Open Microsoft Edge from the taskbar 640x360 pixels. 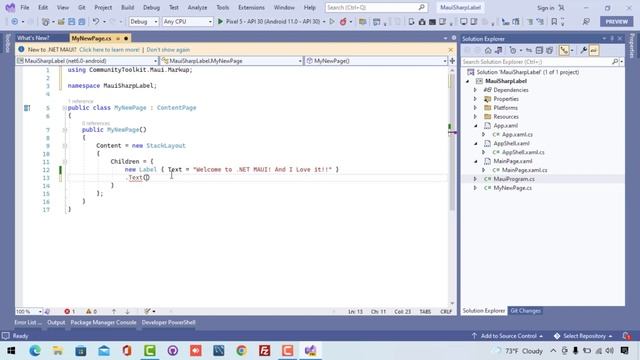tap(35, 351)
